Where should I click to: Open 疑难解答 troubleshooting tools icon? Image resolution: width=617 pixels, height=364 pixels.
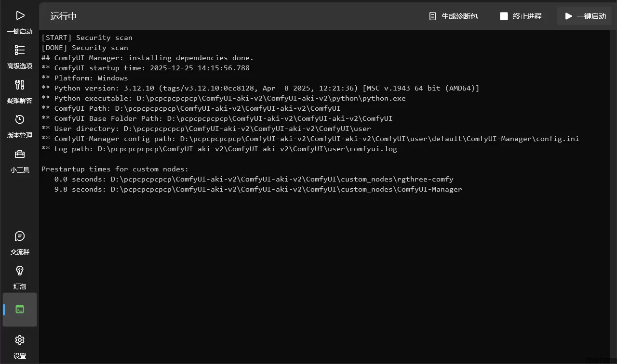click(x=20, y=85)
